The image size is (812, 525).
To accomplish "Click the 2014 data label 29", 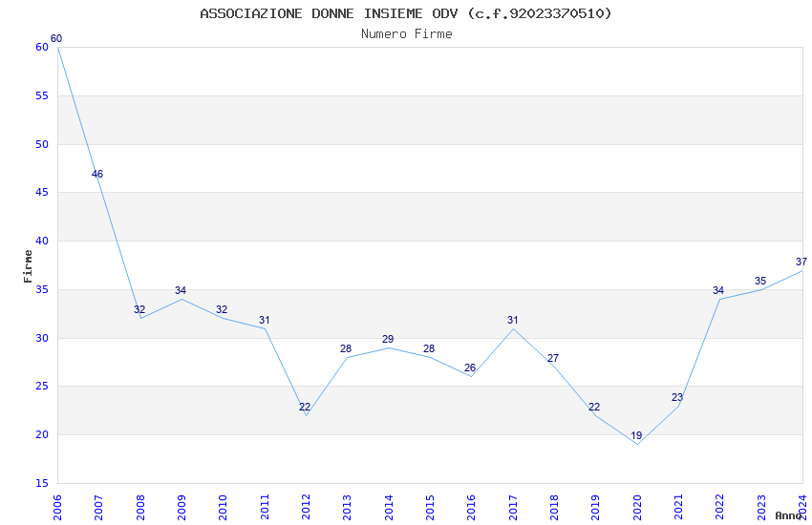I will pyautogui.click(x=388, y=339).
